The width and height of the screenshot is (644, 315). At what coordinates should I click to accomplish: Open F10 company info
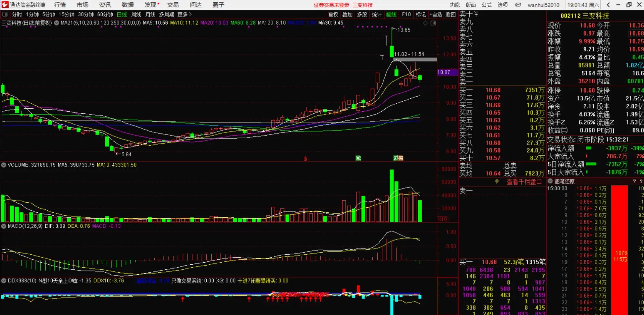tap(406, 14)
